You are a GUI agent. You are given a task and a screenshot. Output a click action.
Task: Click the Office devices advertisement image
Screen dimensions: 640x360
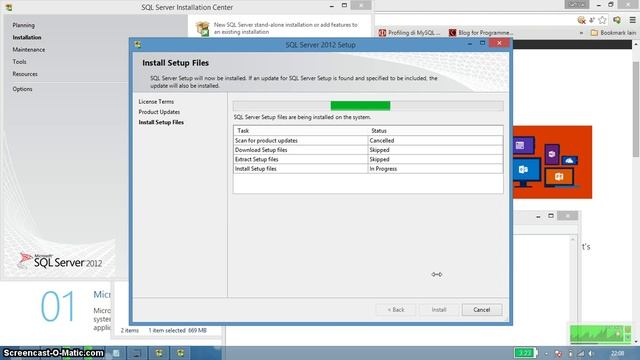coord(552,162)
